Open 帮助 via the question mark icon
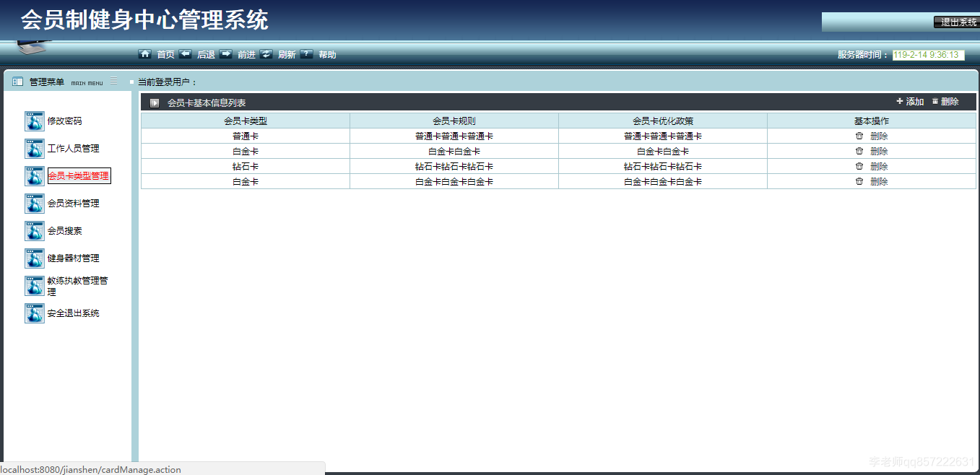The height and width of the screenshot is (475, 980). [x=306, y=53]
